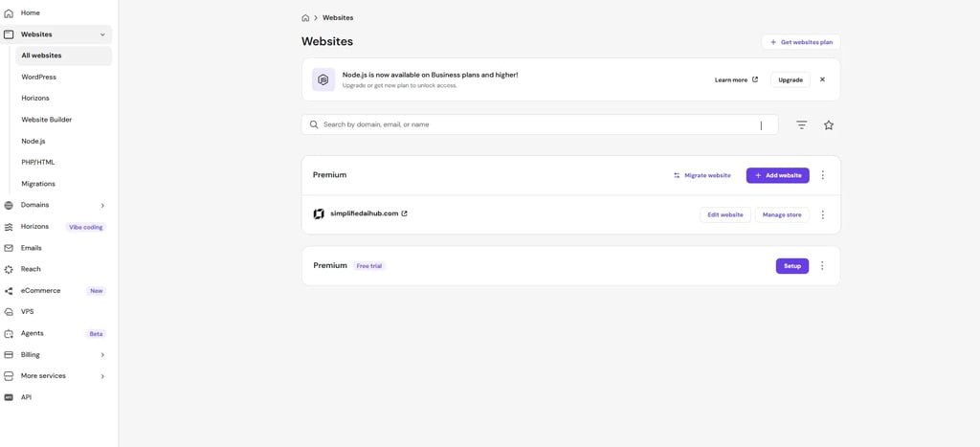Go to Emails in the sidebar
The width and height of the screenshot is (980, 447).
pos(32,248)
